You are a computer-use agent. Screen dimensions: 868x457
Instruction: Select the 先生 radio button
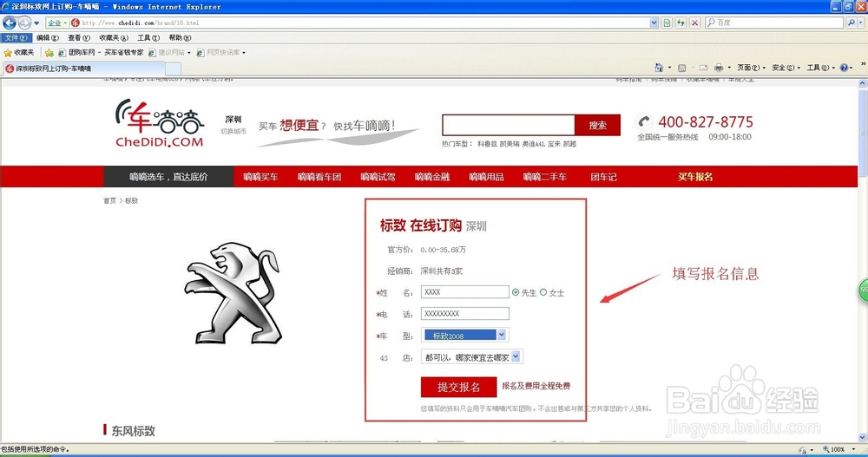coord(516,292)
